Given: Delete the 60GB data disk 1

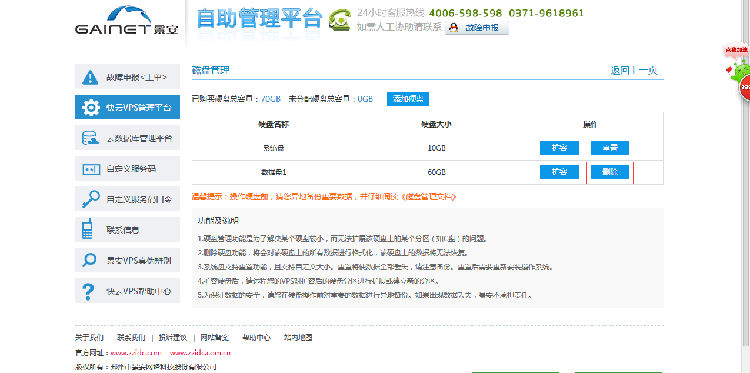Looking at the screenshot, I should tap(609, 172).
